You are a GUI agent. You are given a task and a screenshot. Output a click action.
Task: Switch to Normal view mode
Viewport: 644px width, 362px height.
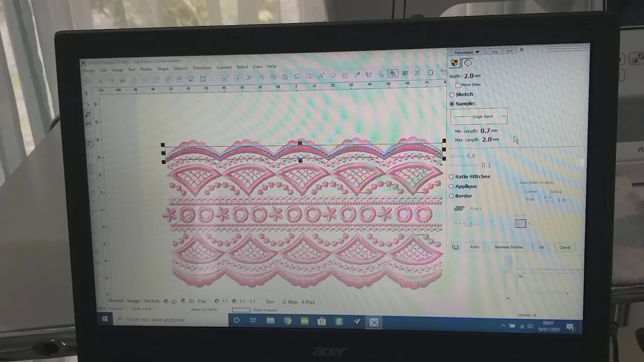tap(116, 301)
